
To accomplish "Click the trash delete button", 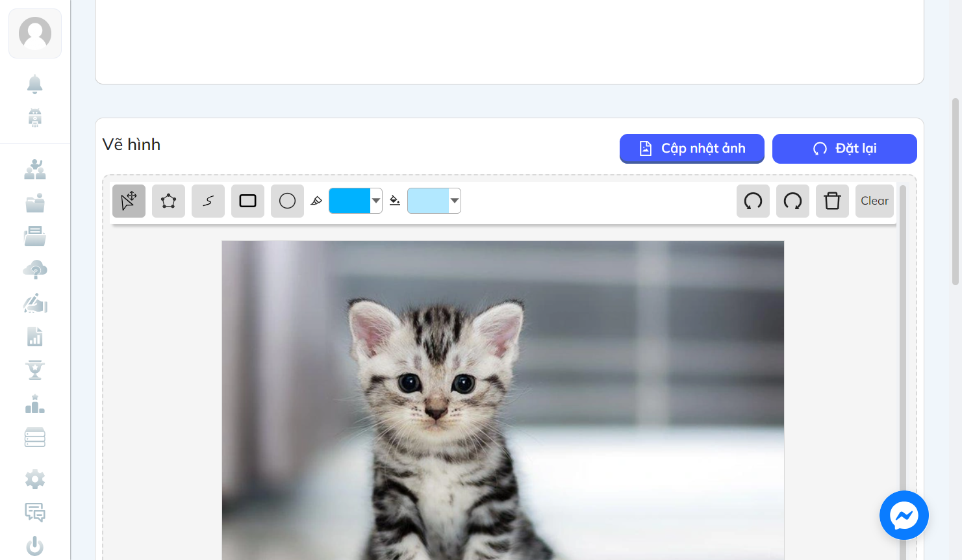I will 832,201.
